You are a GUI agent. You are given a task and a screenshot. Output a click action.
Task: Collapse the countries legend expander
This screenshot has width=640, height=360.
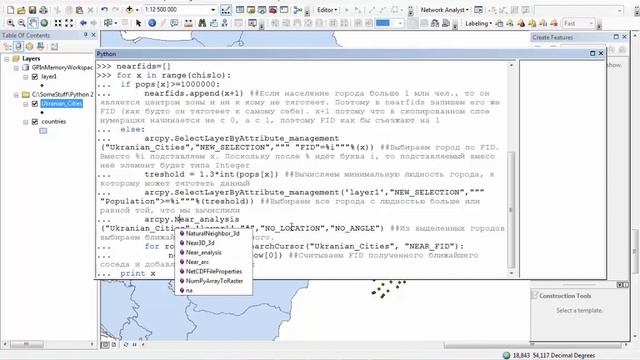[x=26, y=122]
